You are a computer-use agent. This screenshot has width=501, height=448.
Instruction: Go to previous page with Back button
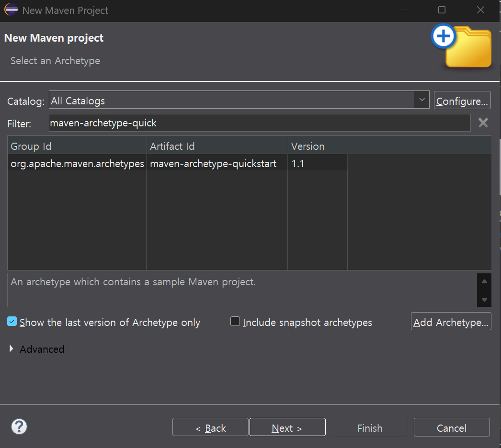pyautogui.click(x=210, y=427)
